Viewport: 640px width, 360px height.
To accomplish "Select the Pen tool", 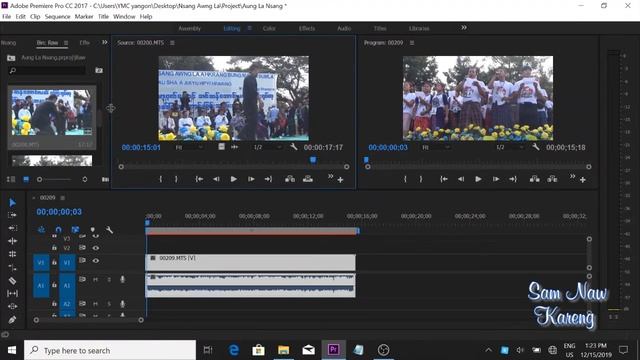I will [x=12, y=320].
